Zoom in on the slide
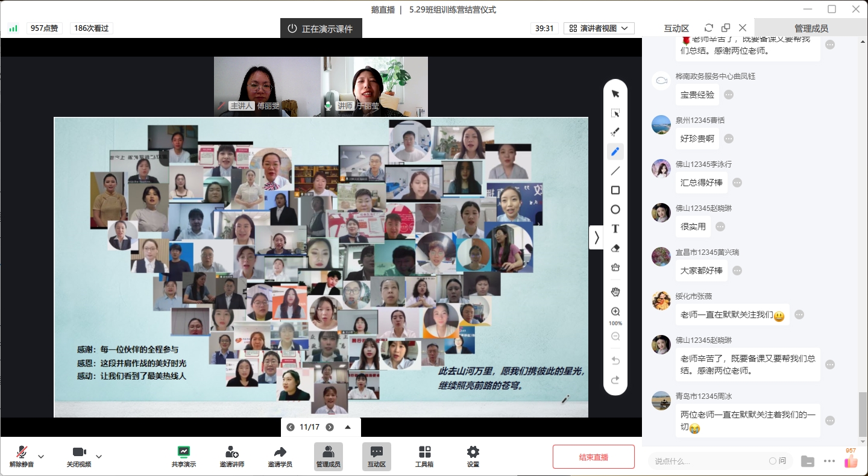The height and width of the screenshot is (476, 868). 615,312
